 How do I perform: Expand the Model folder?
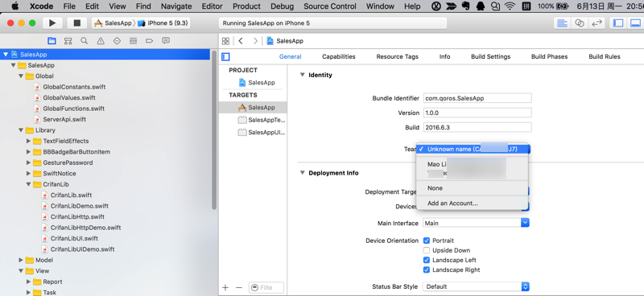(x=21, y=260)
